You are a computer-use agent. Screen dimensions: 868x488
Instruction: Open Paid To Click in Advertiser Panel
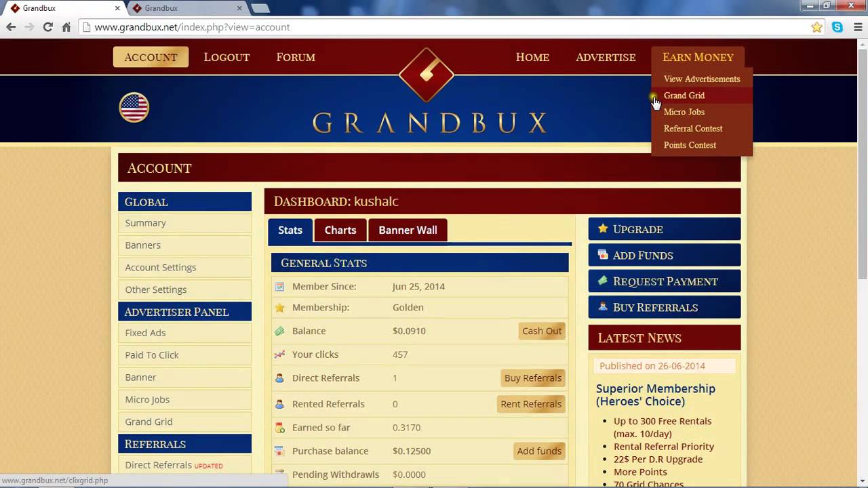(184, 355)
